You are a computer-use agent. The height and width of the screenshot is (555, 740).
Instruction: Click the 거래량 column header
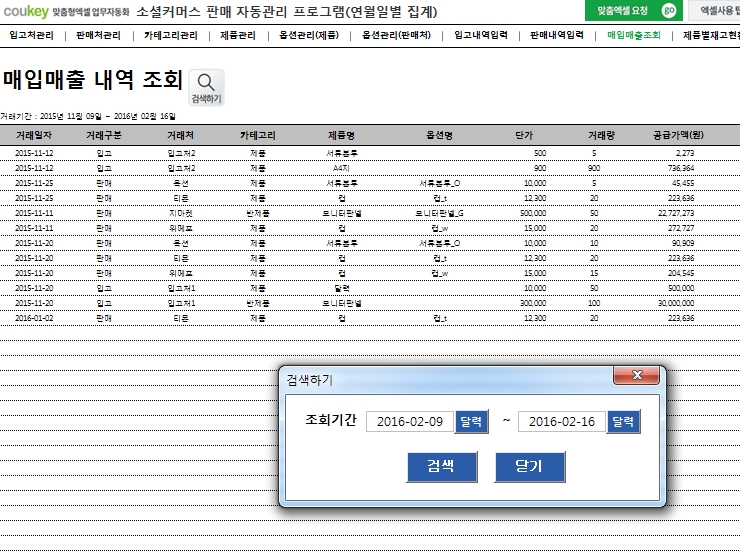pos(601,135)
